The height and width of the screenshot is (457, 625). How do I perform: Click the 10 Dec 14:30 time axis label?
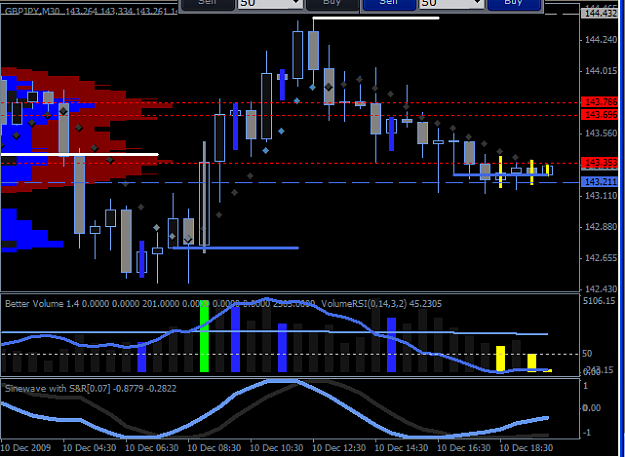pos(401,448)
